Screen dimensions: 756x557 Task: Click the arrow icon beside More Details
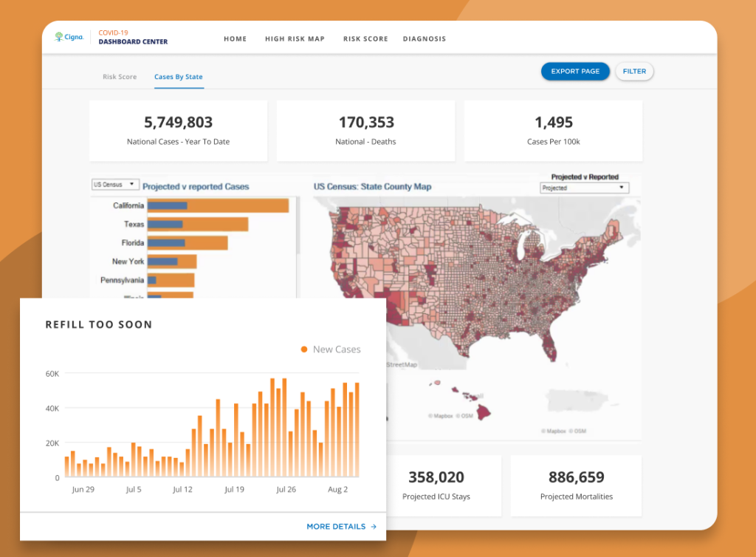coord(374,527)
